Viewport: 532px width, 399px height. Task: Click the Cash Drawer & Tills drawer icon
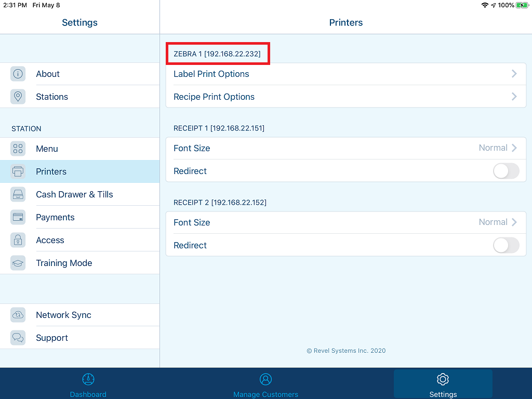(18, 194)
